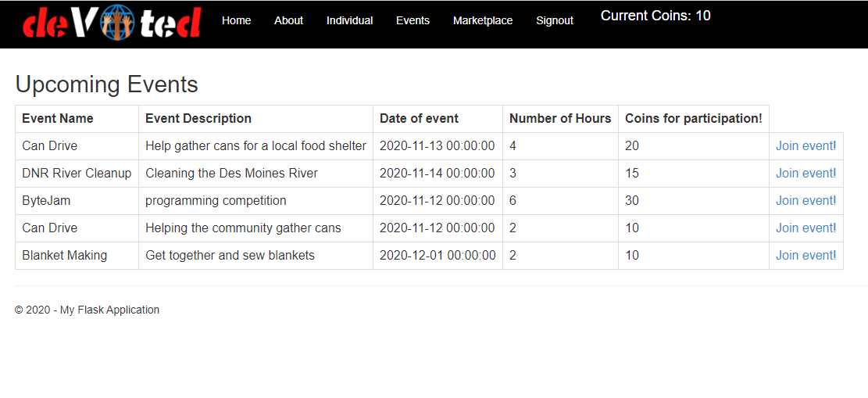Click the Date of event column header
868x398 pixels.
click(x=419, y=118)
